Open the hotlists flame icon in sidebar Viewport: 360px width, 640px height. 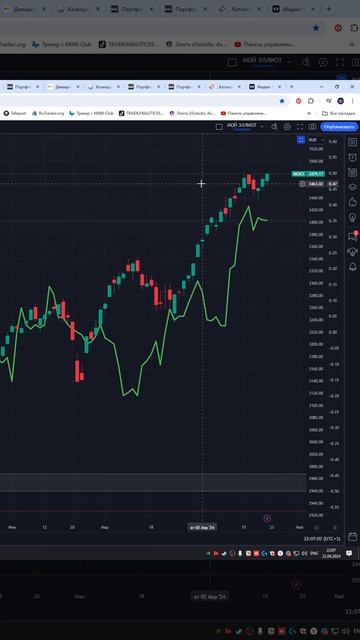click(x=352, y=202)
